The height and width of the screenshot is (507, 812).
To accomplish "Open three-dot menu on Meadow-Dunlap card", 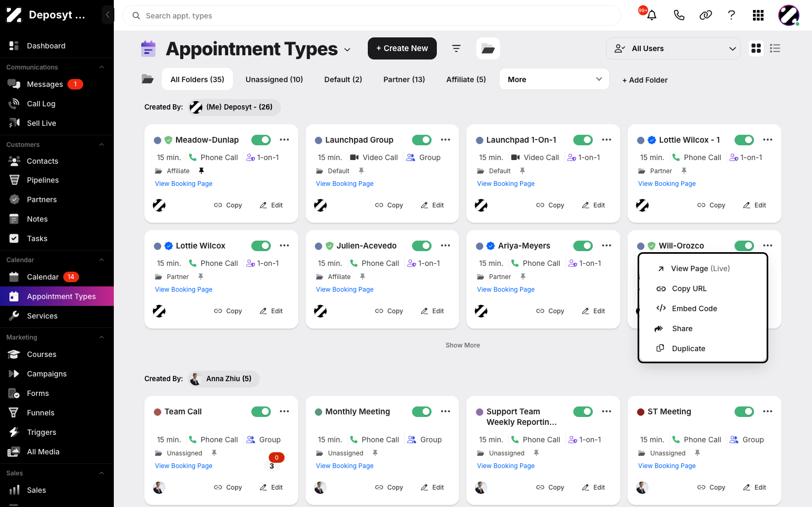I will (x=285, y=140).
